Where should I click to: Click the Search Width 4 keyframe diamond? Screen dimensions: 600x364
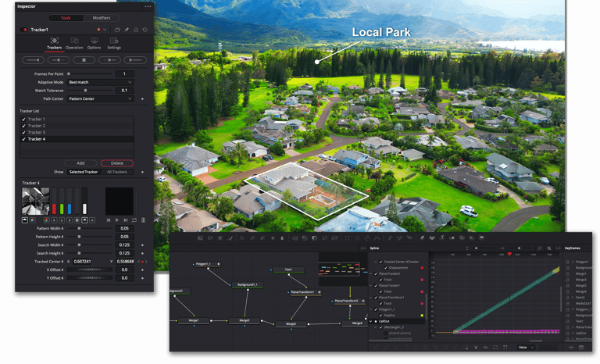click(x=143, y=245)
